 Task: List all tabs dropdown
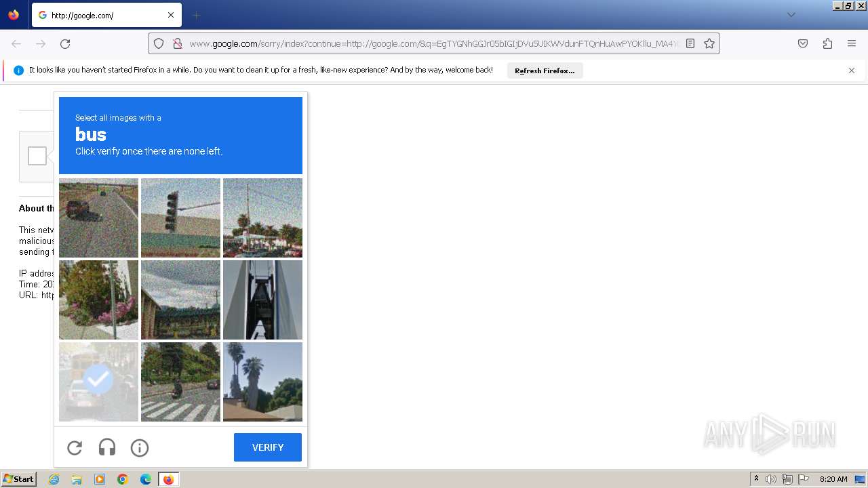click(x=791, y=15)
